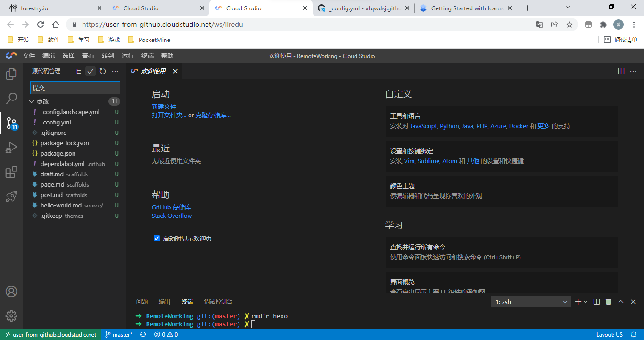644x340 pixels.
Task: Open the editor more actions menu
Action: [633, 71]
